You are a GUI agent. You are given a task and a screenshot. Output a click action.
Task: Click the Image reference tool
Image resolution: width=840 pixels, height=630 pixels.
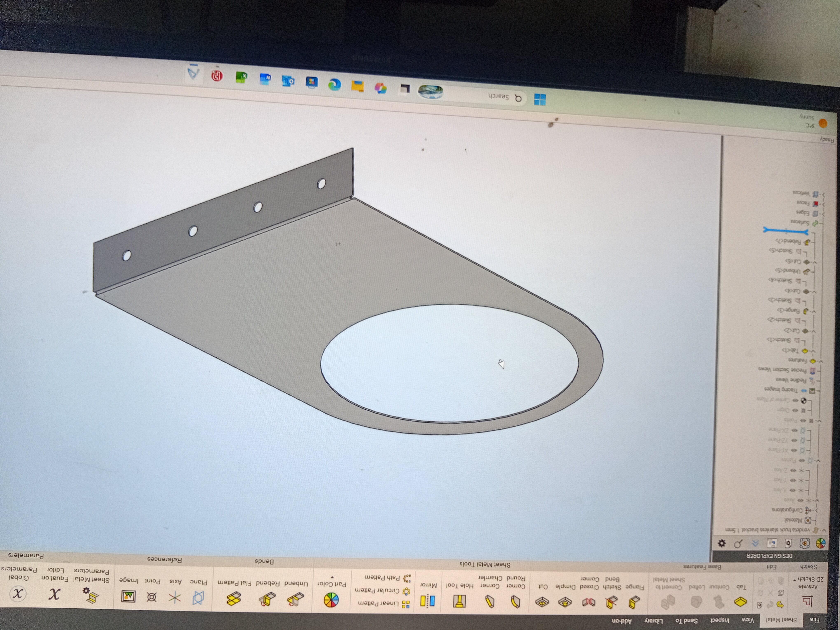pos(128,597)
